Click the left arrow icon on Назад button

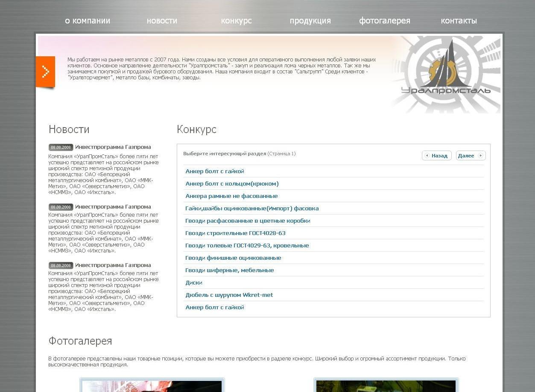pyautogui.click(x=427, y=156)
